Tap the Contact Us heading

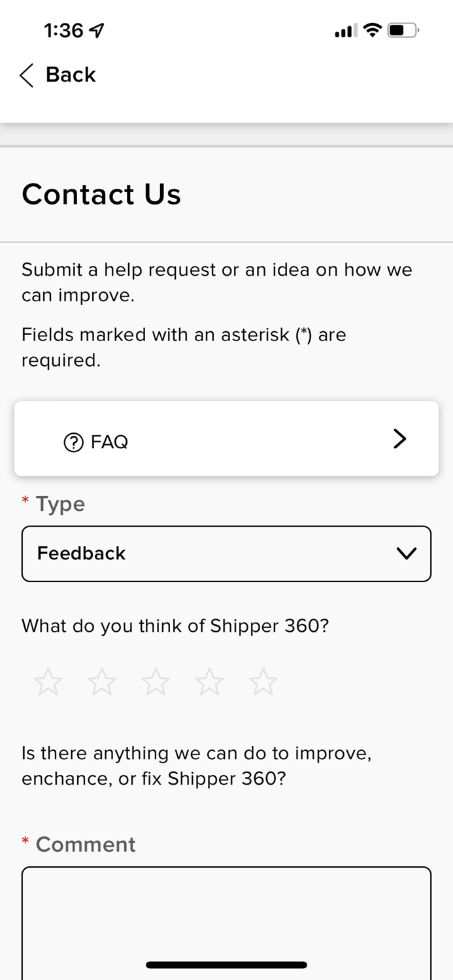pos(101,194)
